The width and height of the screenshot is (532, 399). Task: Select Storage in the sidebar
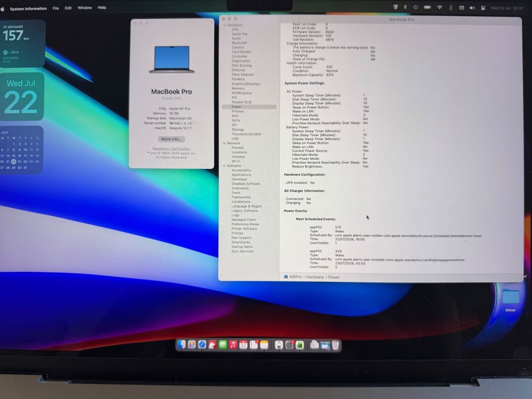click(x=238, y=129)
